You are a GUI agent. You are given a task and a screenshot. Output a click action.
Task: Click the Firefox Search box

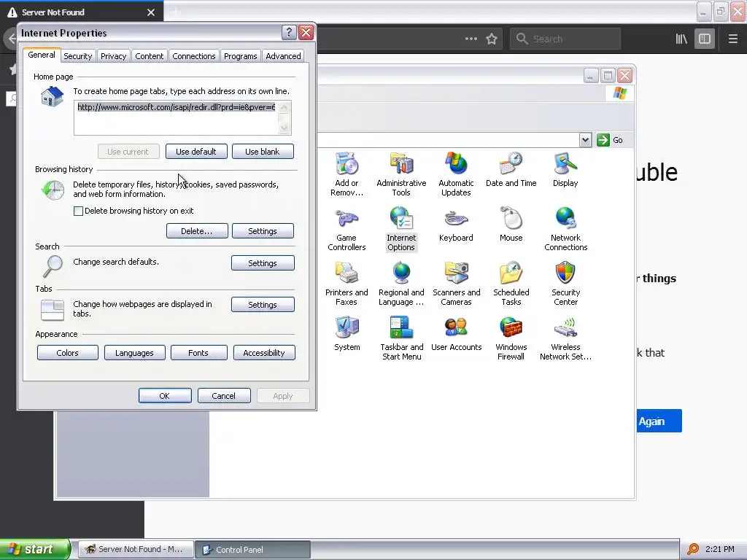[565, 39]
